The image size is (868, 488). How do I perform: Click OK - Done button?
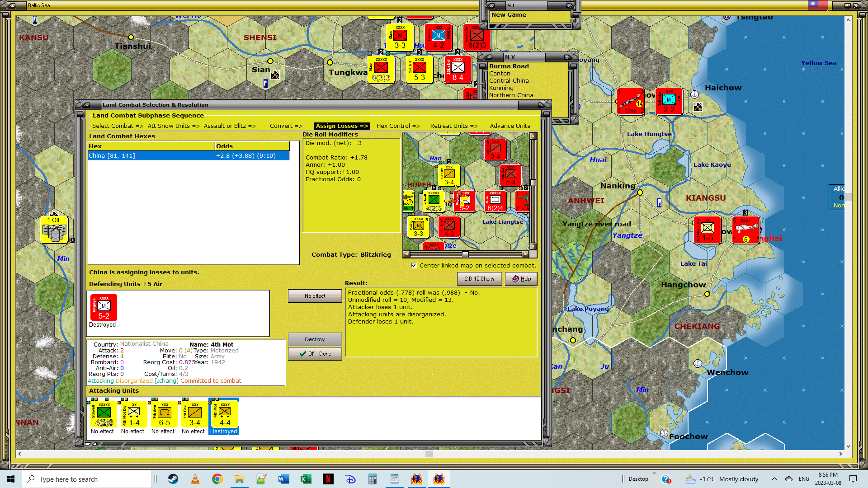pyautogui.click(x=315, y=354)
